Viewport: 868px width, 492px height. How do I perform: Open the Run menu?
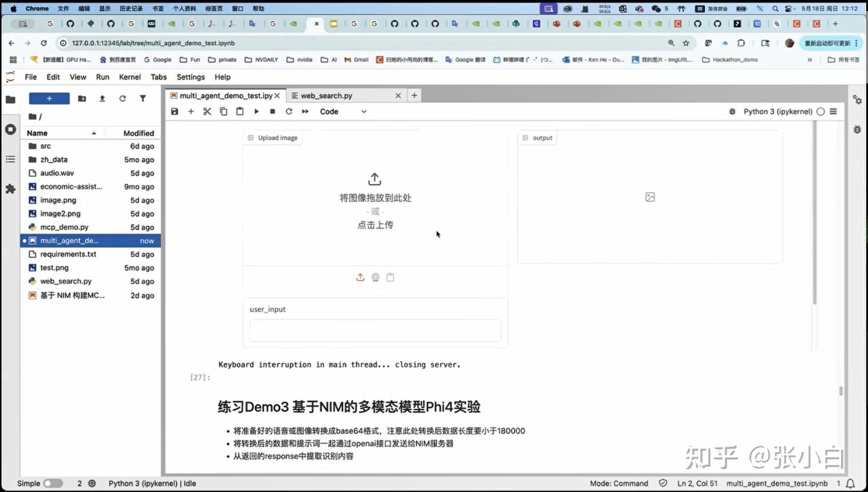pos(102,77)
